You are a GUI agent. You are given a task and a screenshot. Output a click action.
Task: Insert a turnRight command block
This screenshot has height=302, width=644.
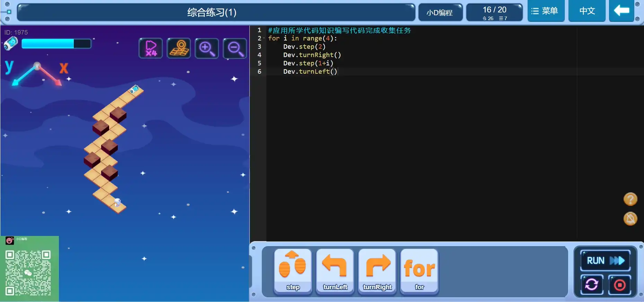(377, 271)
